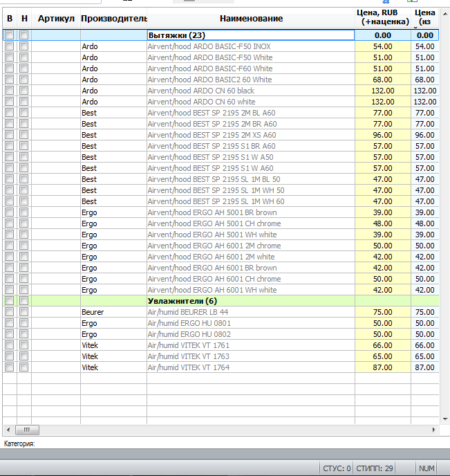Select Air/humid ERGO HU 0801 row
The width and height of the screenshot is (450, 476).
(x=221, y=323)
